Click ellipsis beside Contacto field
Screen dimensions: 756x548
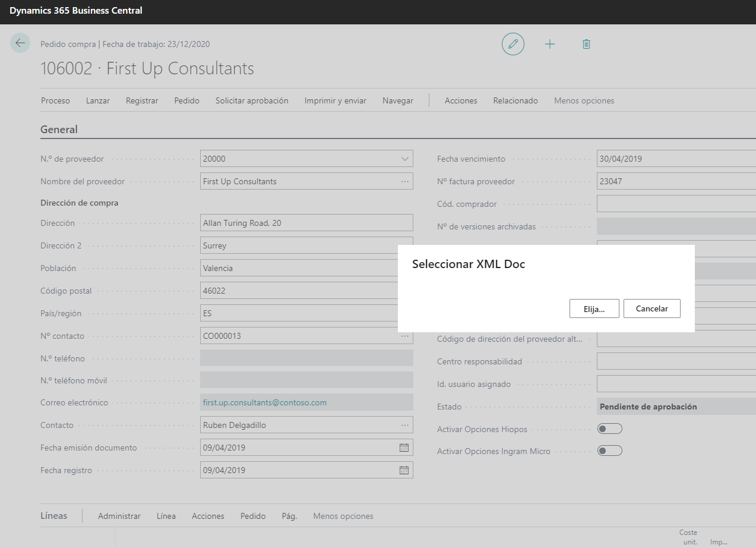[405, 425]
